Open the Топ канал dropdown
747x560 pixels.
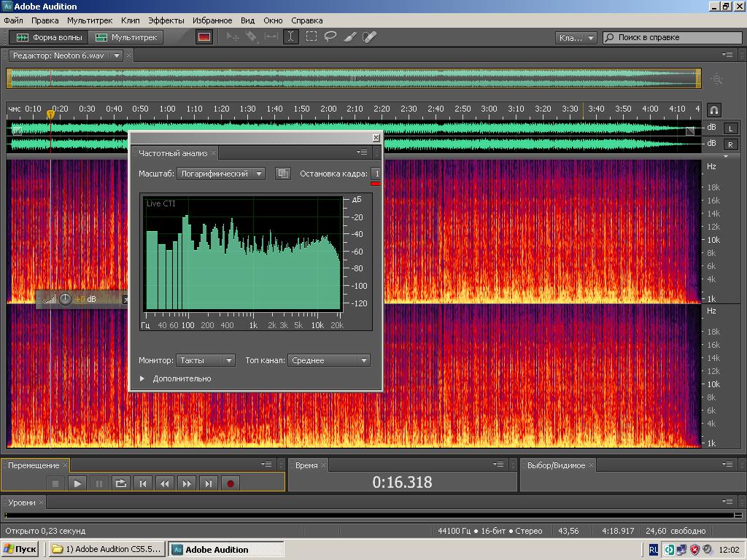[328, 360]
